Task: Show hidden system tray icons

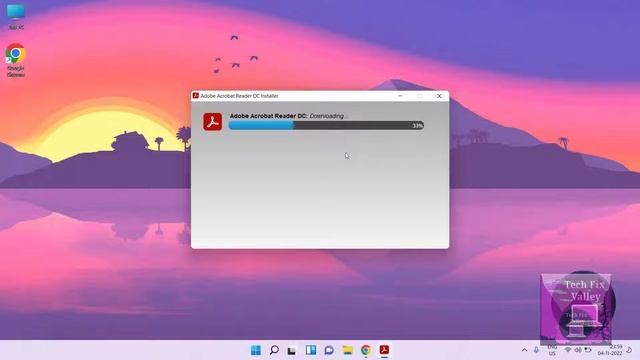Action: 524,350
